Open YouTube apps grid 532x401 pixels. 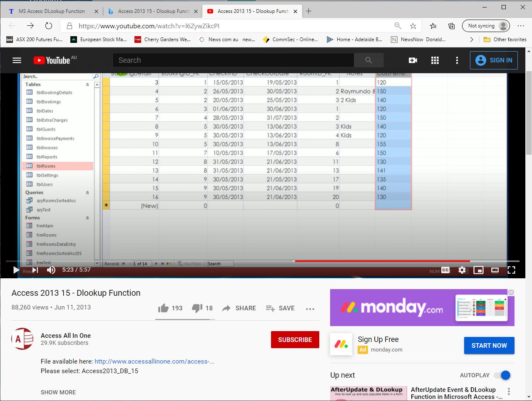tap(435, 60)
